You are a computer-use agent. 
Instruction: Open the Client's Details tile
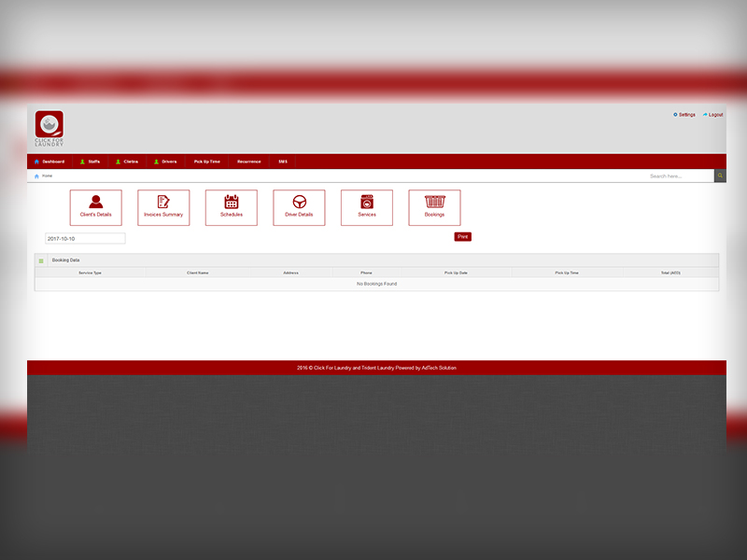click(x=96, y=207)
